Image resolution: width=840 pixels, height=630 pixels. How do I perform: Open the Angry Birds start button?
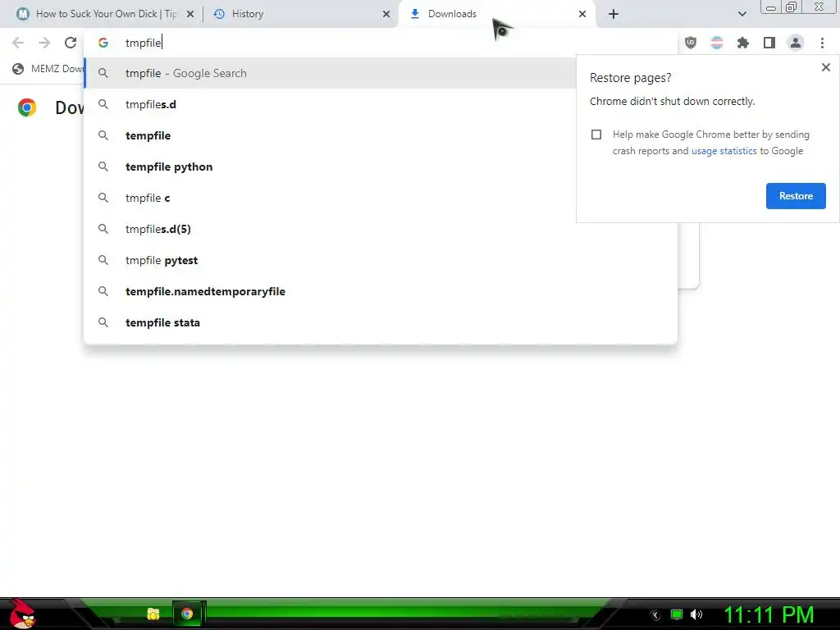coord(21,614)
